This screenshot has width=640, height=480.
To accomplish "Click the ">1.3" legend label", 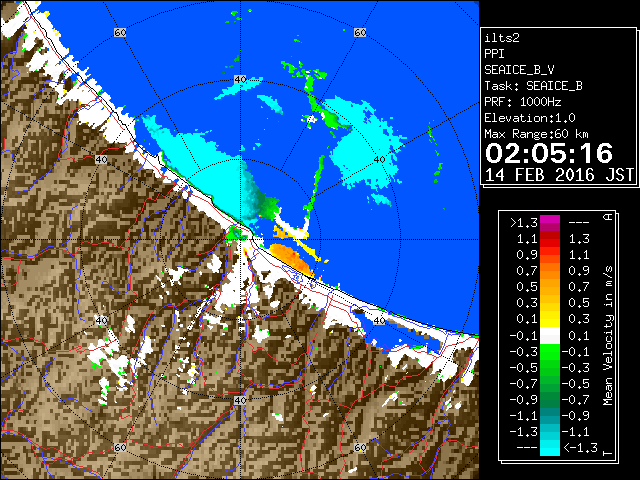I will click(x=524, y=223).
